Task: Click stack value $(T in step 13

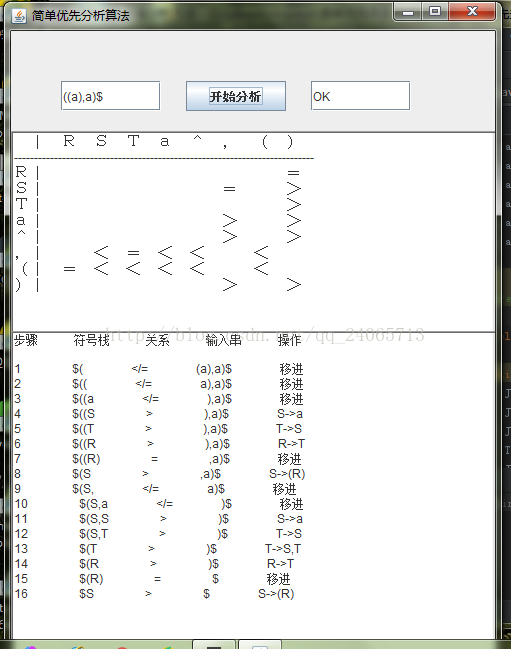Action: 88,549
